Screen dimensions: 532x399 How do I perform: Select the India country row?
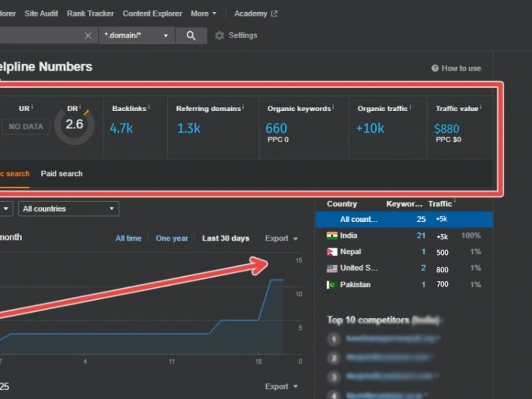click(404, 236)
